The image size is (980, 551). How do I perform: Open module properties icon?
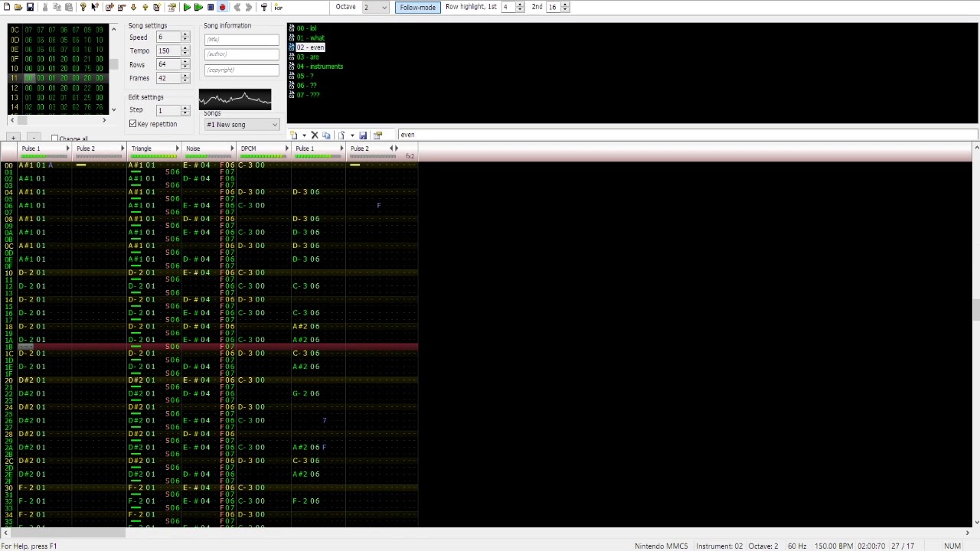171,7
